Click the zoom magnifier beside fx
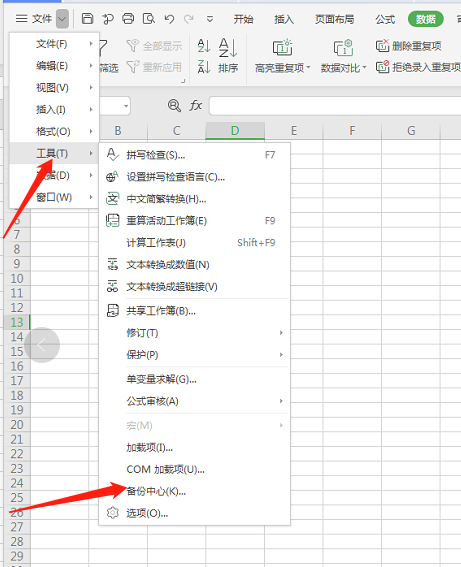The width and height of the screenshot is (461, 567). coord(174,106)
